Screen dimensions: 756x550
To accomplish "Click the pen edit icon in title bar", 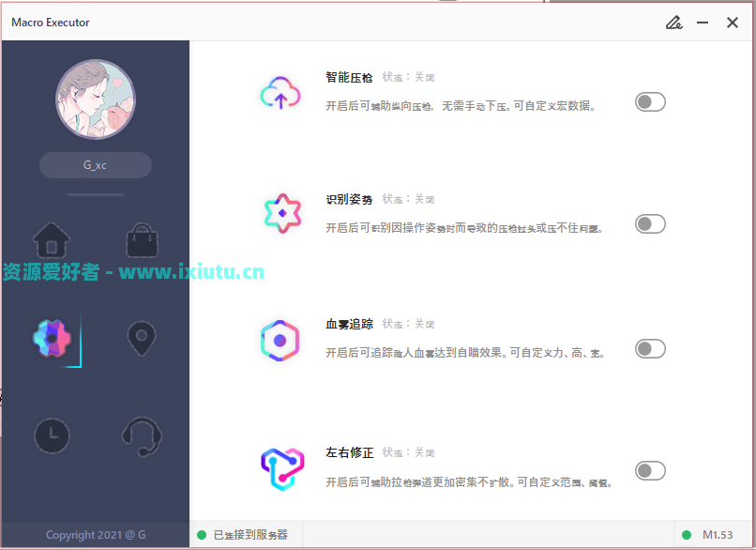I will (673, 23).
